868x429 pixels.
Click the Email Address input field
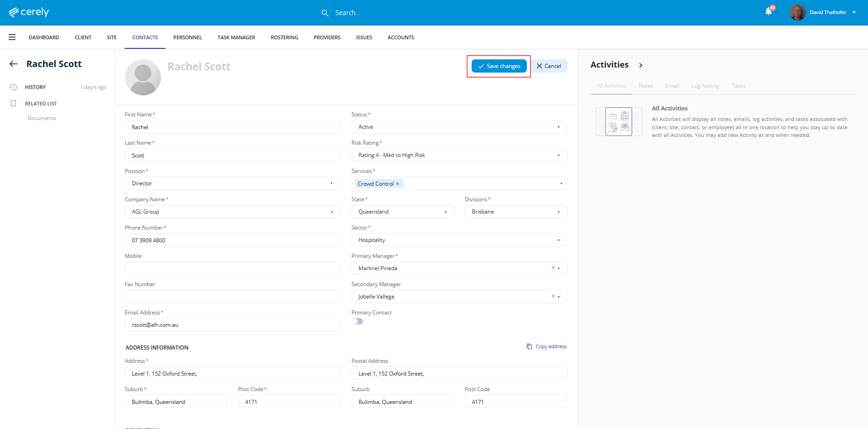pos(232,325)
